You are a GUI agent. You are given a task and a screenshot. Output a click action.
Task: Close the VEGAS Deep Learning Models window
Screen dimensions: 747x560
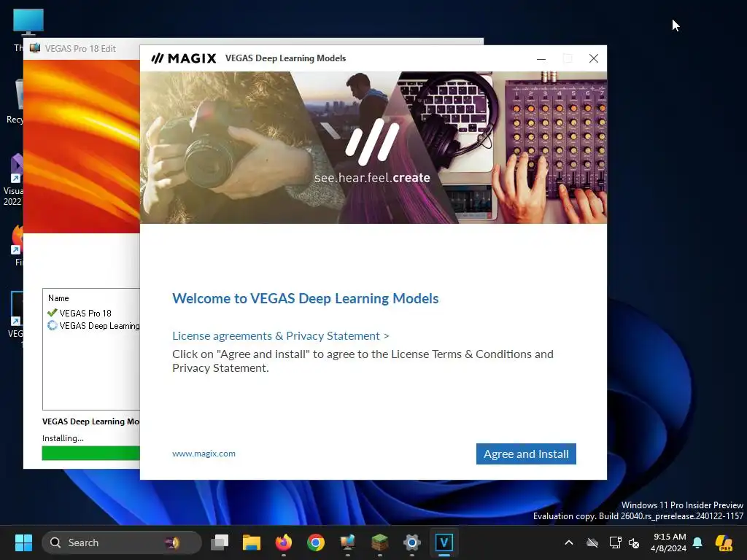[x=594, y=58]
